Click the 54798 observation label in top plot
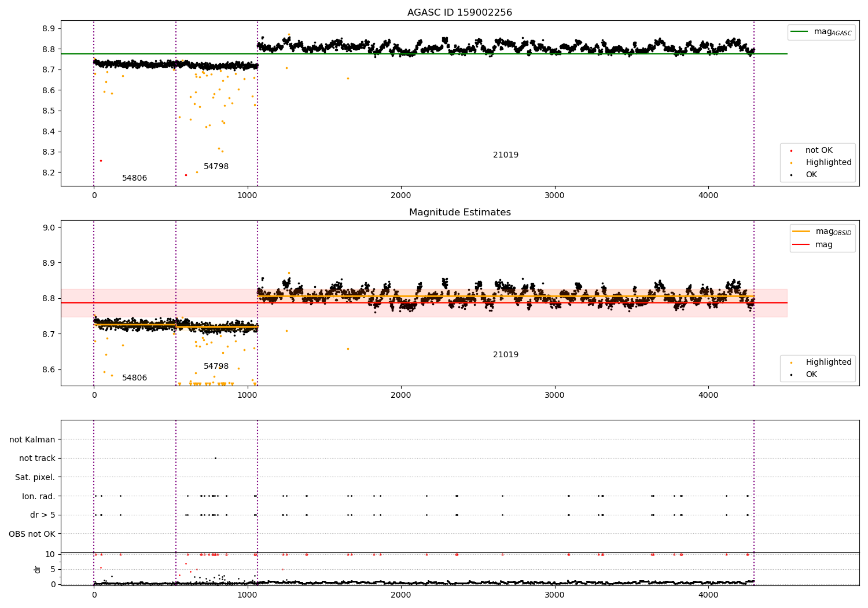868x608 pixels. 216,167
